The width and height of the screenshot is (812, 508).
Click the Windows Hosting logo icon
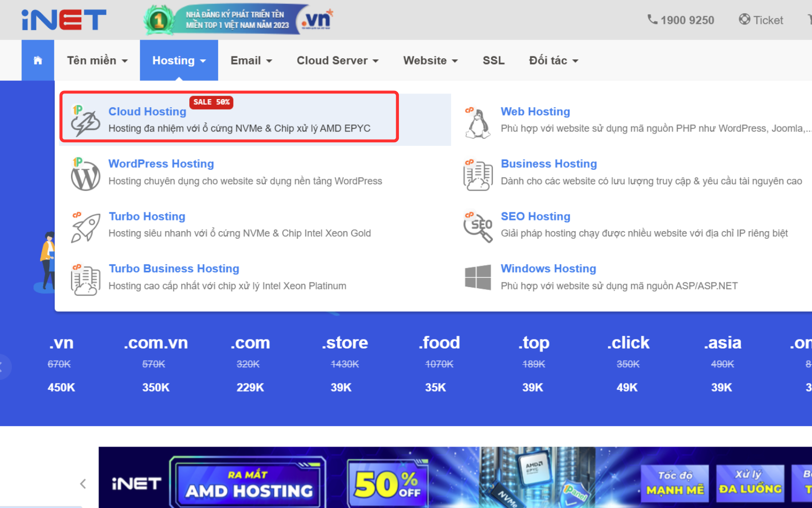478,277
